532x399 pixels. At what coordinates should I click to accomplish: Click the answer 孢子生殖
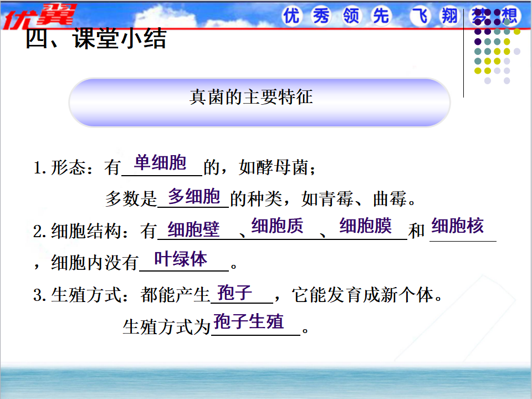pos(248,321)
